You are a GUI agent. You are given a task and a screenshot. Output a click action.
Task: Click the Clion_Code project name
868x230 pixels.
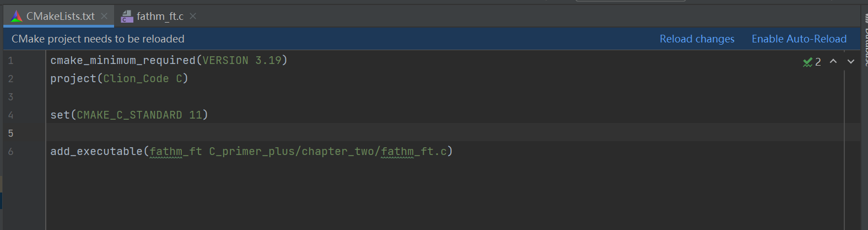point(136,78)
